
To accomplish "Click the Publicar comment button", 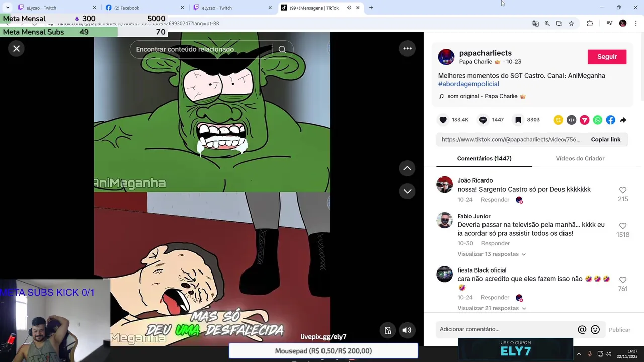I will click(619, 330).
